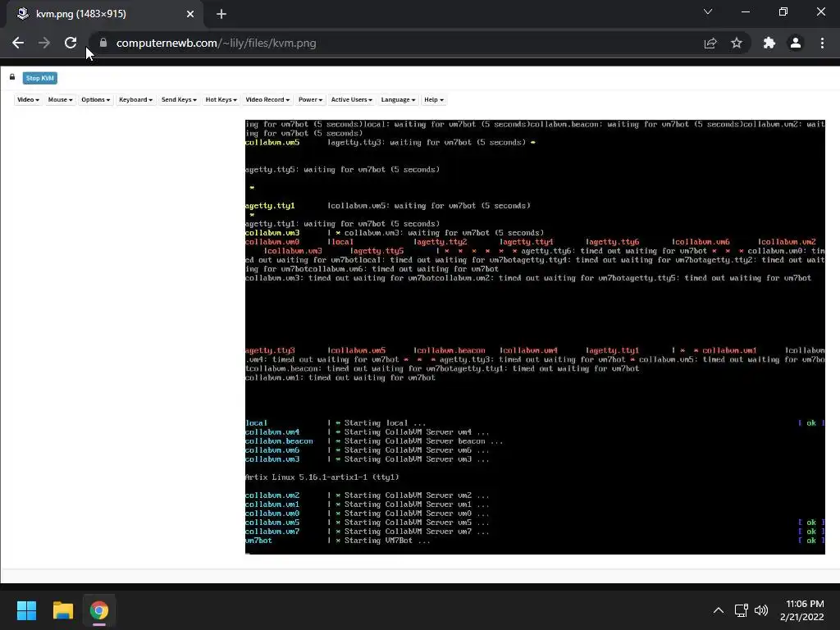Open the Video dropdown menu
The width and height of the screenshot is (840, 630).
point(28,99)
